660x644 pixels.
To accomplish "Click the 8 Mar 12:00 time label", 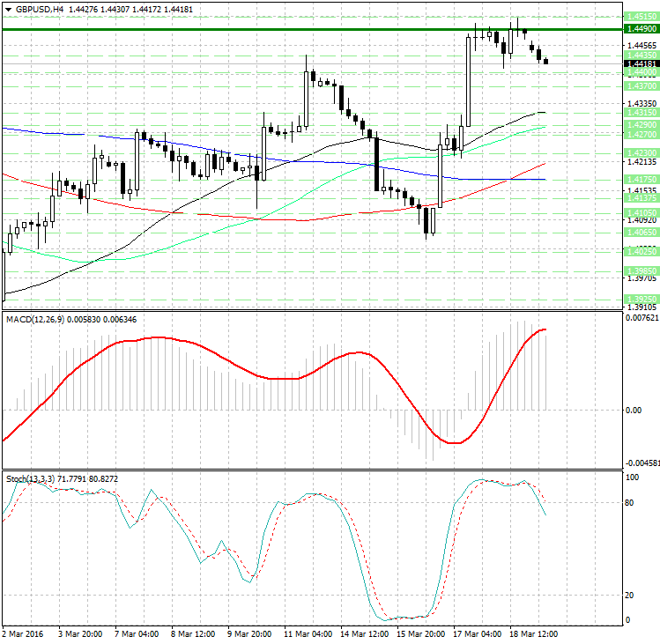I will tap(193, 634).
